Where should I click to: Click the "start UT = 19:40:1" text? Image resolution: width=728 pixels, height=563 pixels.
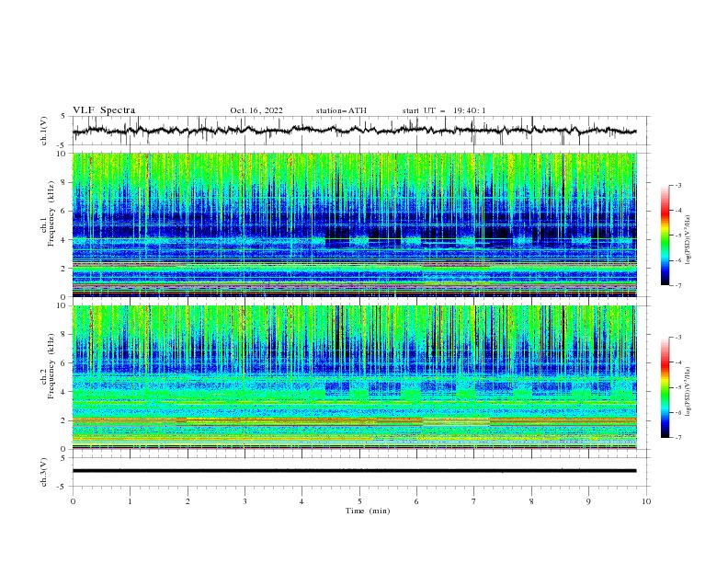(x=444, y=110)
